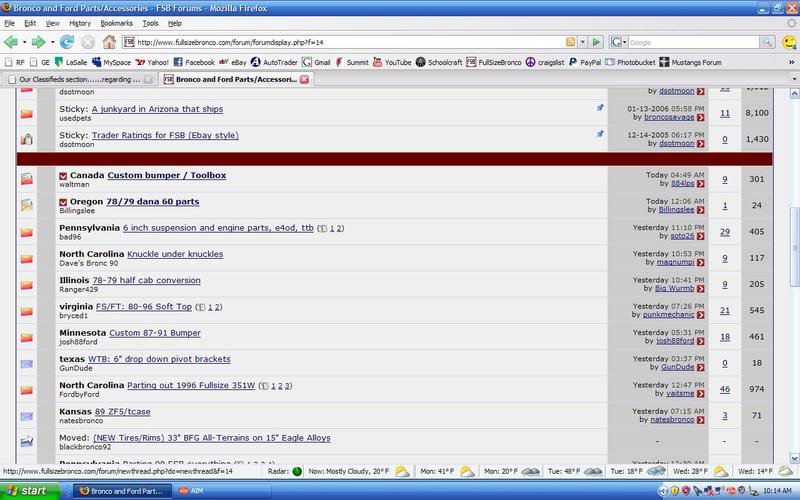View 46 replies on Parting out thread

pos(724,389)
